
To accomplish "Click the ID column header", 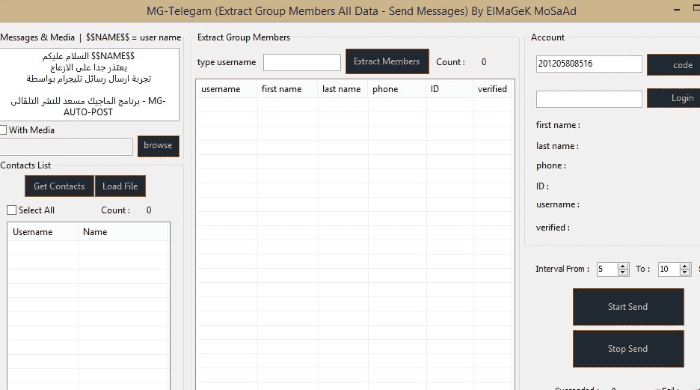I will [450, 89].
